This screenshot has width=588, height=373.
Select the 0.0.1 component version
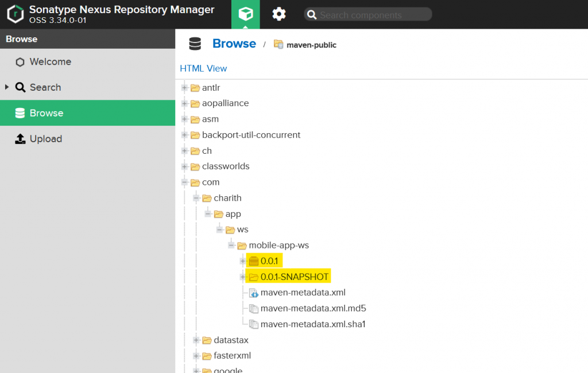(269, 261)
